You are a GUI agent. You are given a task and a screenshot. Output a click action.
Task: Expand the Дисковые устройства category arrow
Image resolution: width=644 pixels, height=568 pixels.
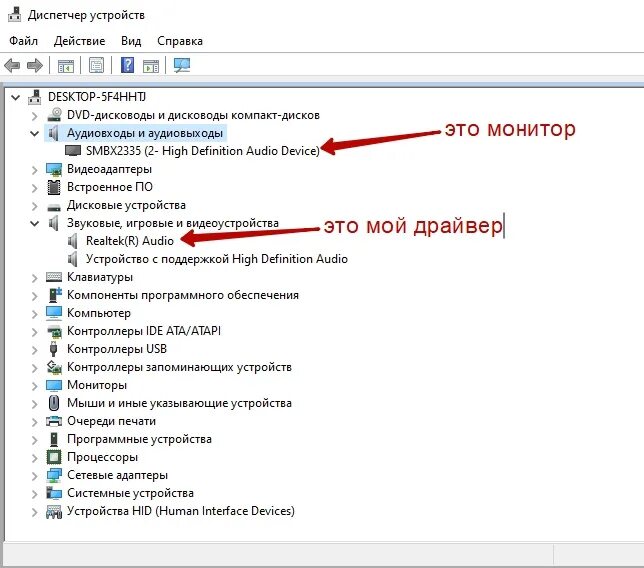click(x=35, y=206)
